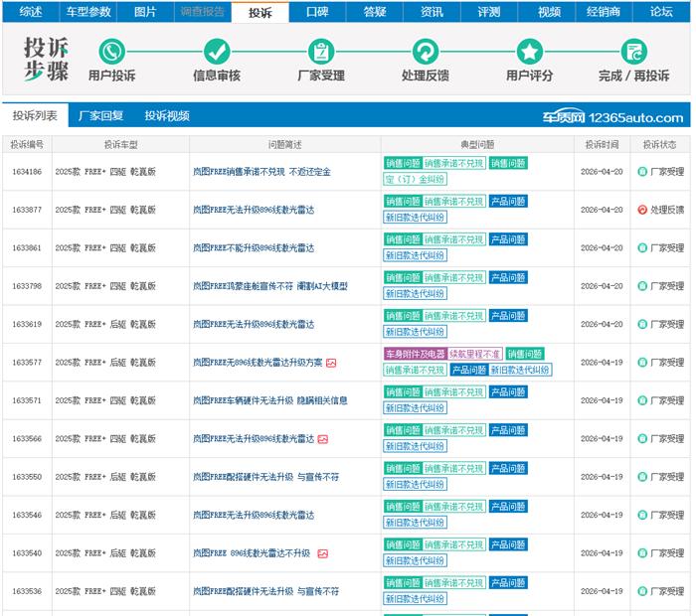
Task: Open the 口碑 navigation tab
Action: pos(317,12)
